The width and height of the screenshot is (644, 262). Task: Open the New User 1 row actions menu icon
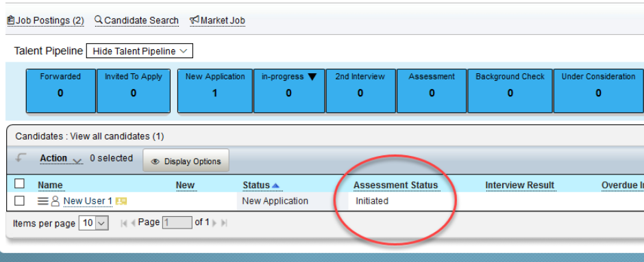pyautogui.click(x=42, y=201)
